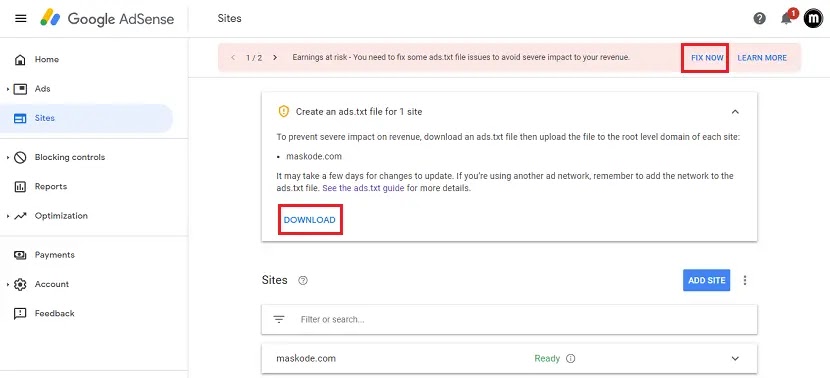Click the warning shield icon

[284, 112]
